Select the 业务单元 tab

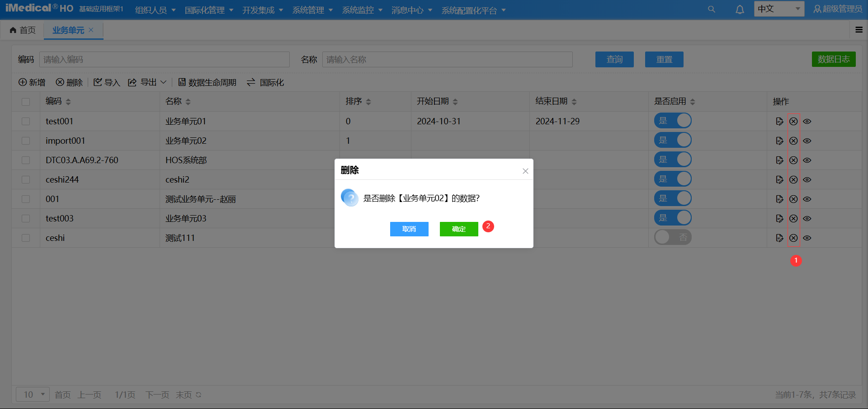point(68,30)
